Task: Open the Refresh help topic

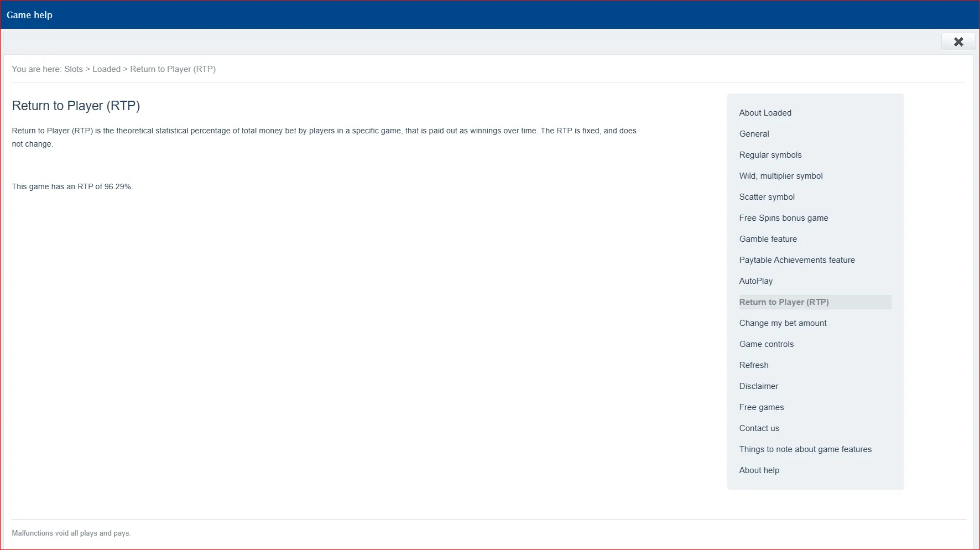Action: tap(753, 365)
